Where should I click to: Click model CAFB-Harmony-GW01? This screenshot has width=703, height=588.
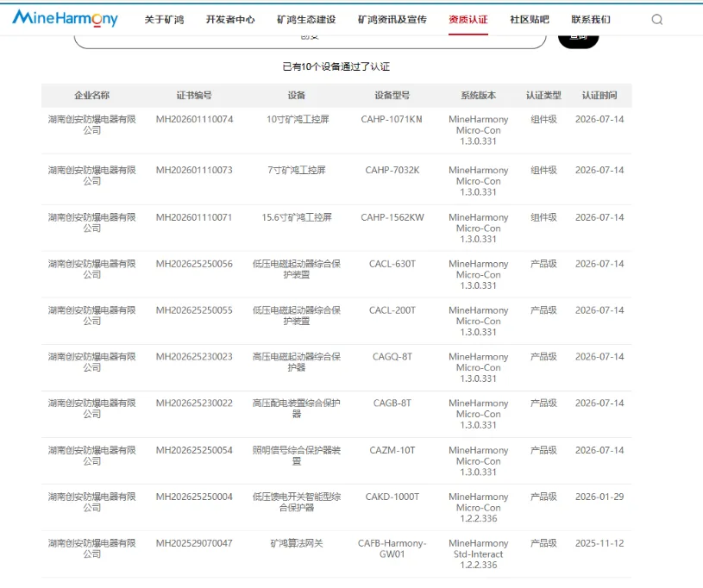[392, 548]
